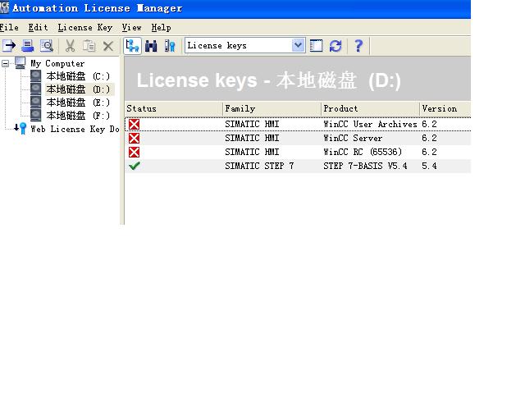Open the License Key menu
Screen dimensions: 525x420
click(85, 27)
